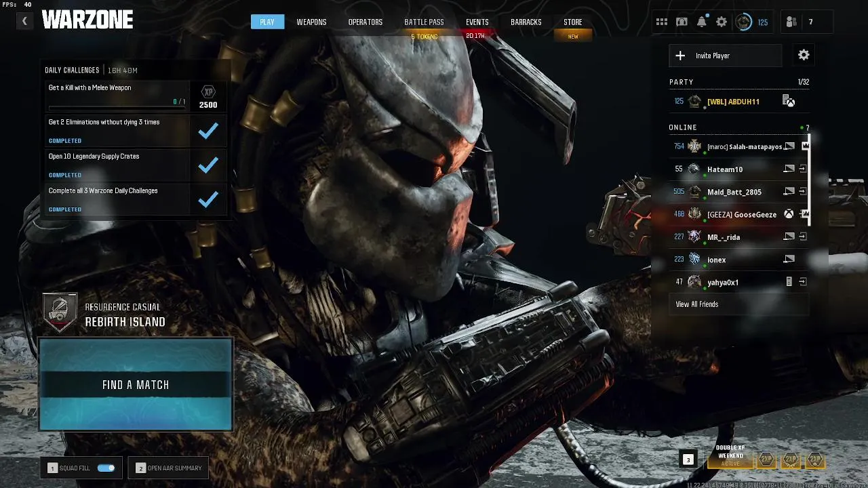Select friend Mald_Batt_2805 by name
Screen dimensions: 868x488
[x=734, y=192]
